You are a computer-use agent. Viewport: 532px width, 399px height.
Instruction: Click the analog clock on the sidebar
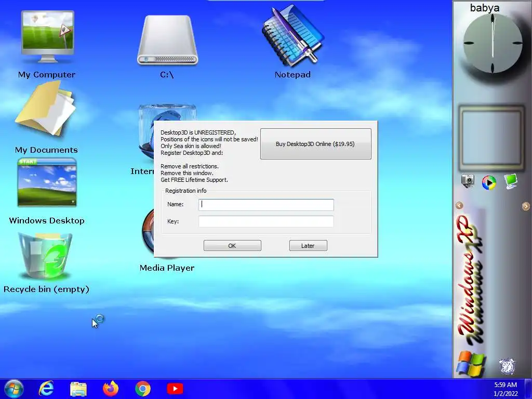[493, 44]
